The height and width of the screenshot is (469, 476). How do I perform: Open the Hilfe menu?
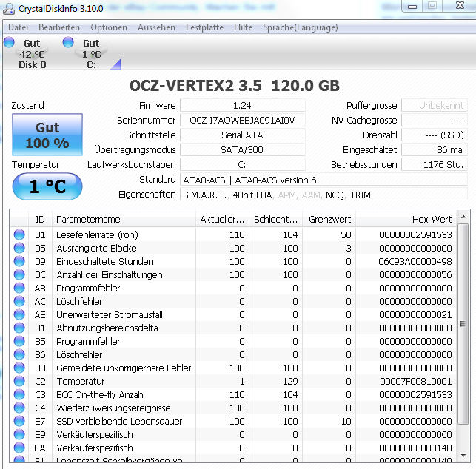click(x=243, y=27)
